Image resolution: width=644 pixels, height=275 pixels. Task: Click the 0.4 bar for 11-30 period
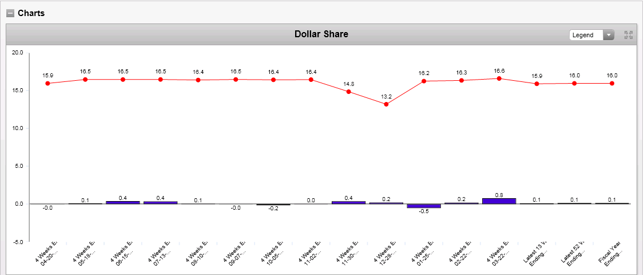(348, 202)
